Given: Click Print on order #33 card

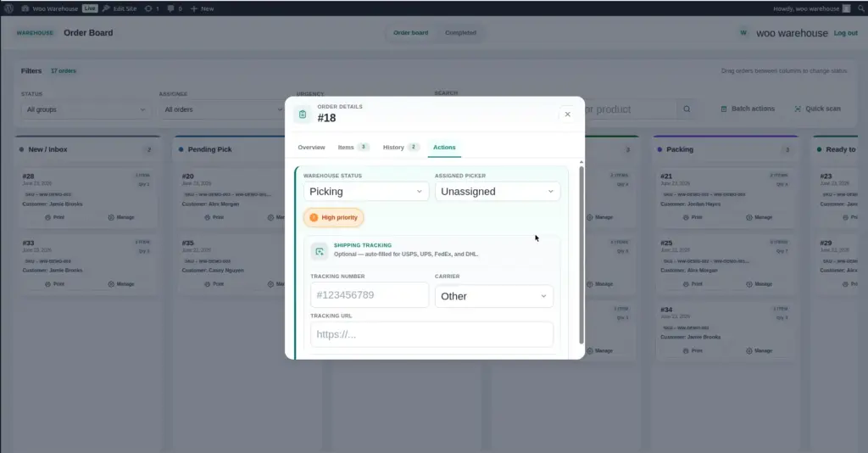Looking at the screenshot, I should click(x=54, y=284).
